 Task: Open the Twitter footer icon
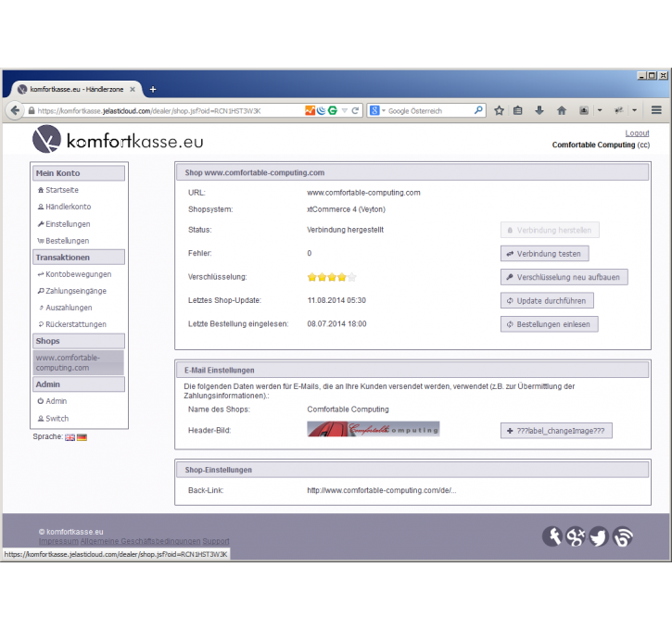[x=599, y=536]
